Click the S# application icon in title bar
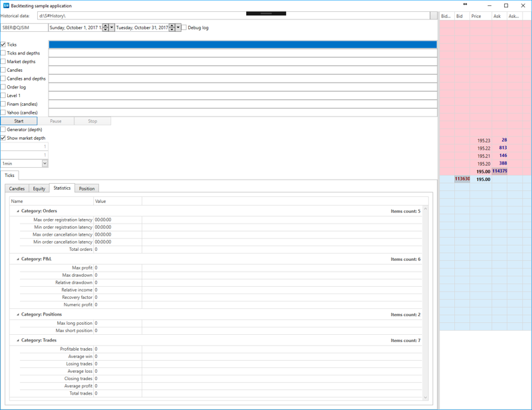532x410 pixels. pos(6,5)
